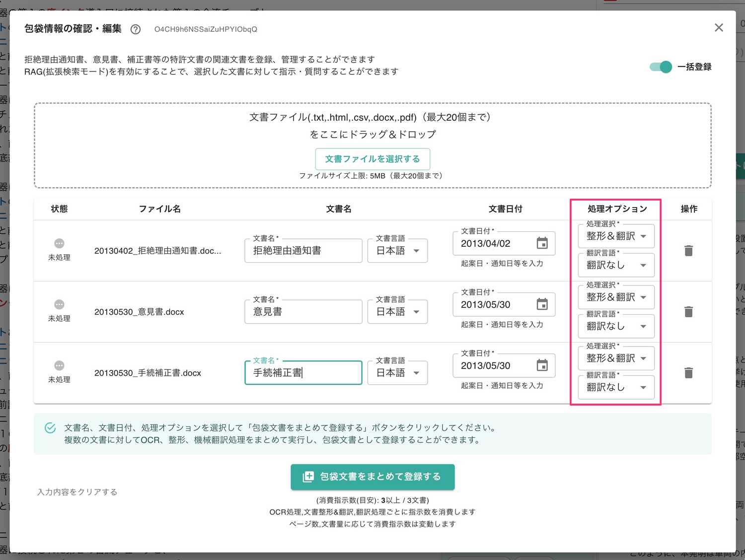Click file name 20130530_意見書.docx

coord(139,312)
